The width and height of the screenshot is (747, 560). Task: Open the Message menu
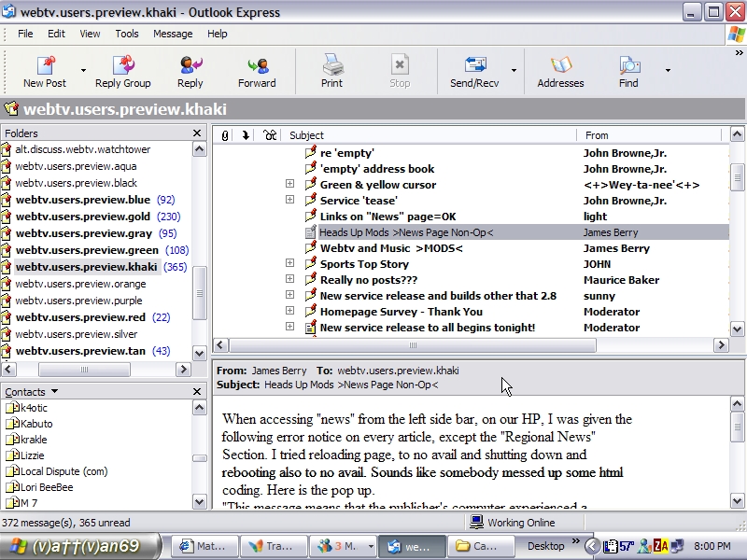tap(173, 34)
